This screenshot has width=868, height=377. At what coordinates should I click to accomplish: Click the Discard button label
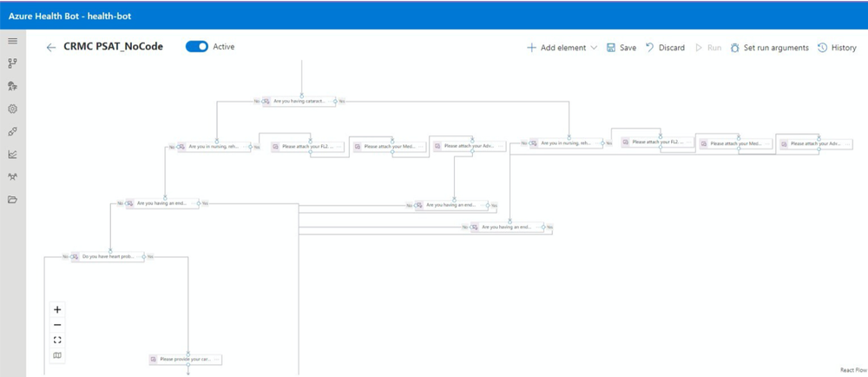[x=672, y=48]
